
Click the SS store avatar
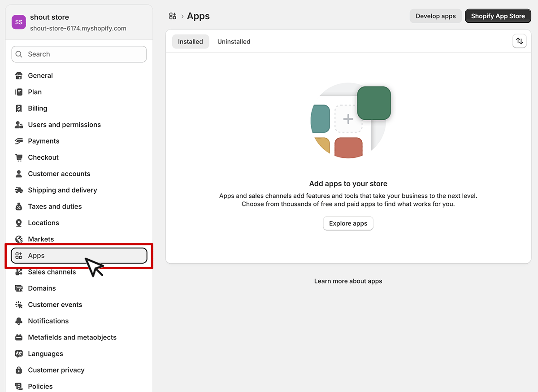(18, 22)
